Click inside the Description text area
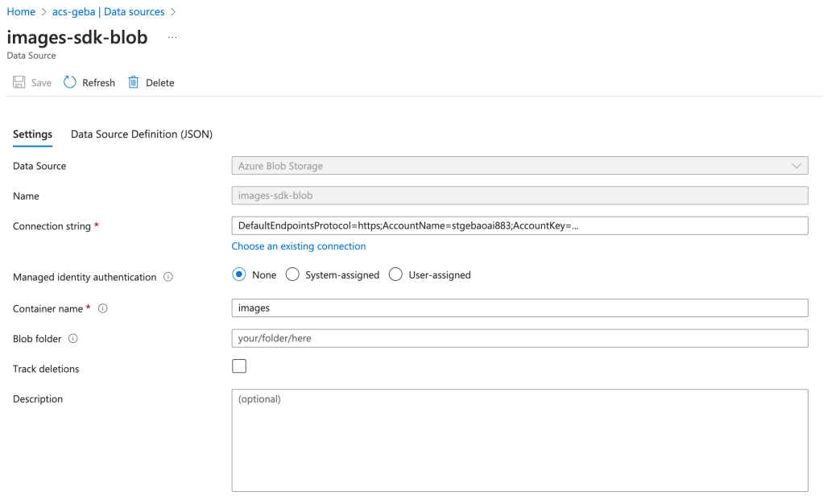823x504 pixels. pyautogui.click(x=519, y=440)
